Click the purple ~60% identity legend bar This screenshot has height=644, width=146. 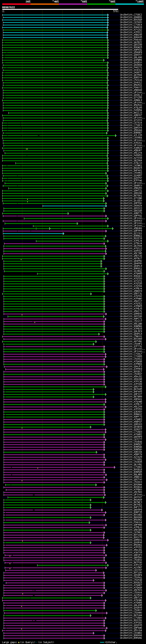(x=73, y=4)
